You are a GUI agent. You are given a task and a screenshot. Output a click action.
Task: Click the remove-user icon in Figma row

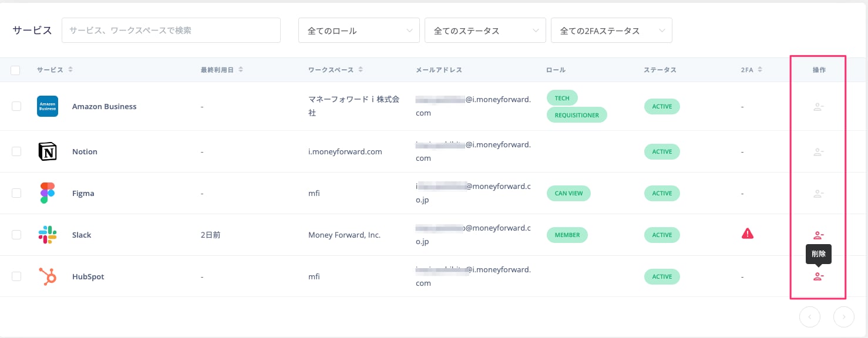(x=818, y=194)
